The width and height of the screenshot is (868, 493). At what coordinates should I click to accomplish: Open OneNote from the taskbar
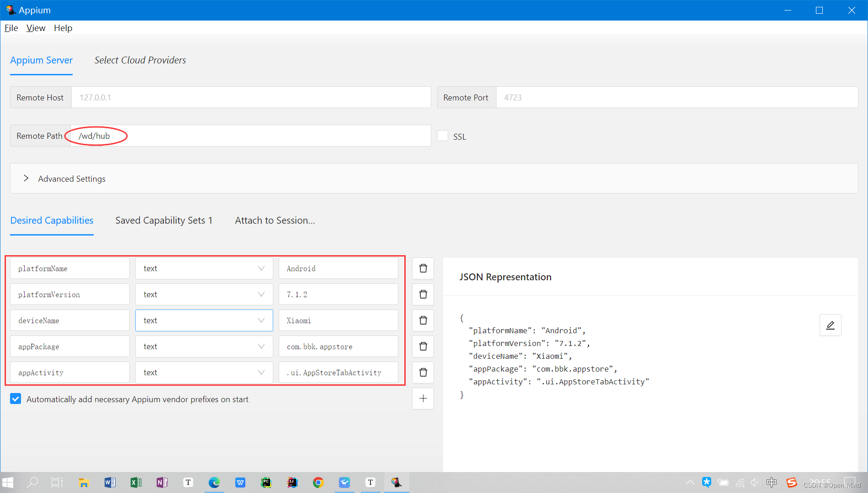coord(162,483)
